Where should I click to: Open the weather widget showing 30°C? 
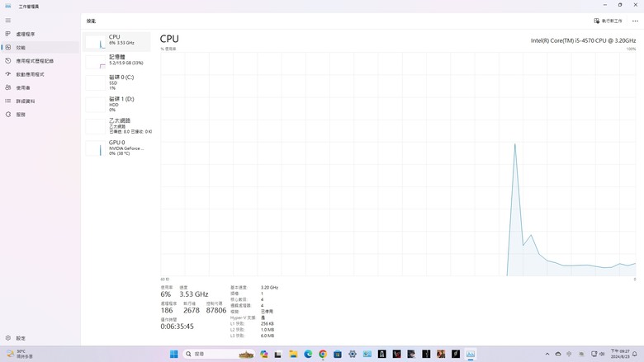pos(19,354)
